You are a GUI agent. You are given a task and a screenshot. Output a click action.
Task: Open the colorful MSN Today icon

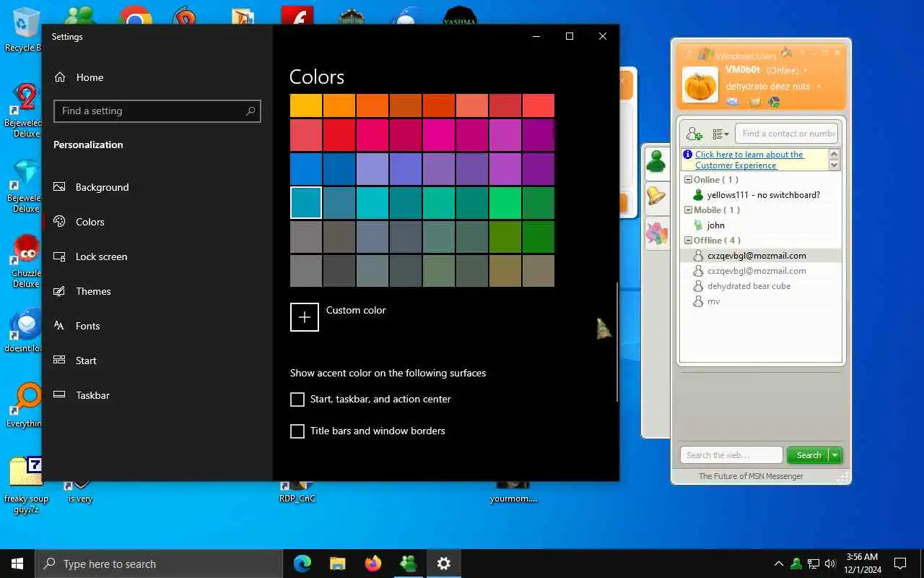[774, 103]
